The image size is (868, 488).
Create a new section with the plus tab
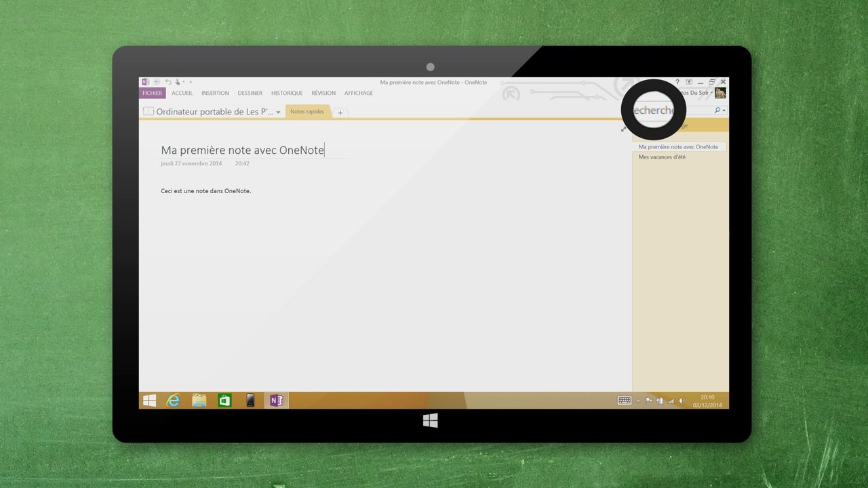340,113
